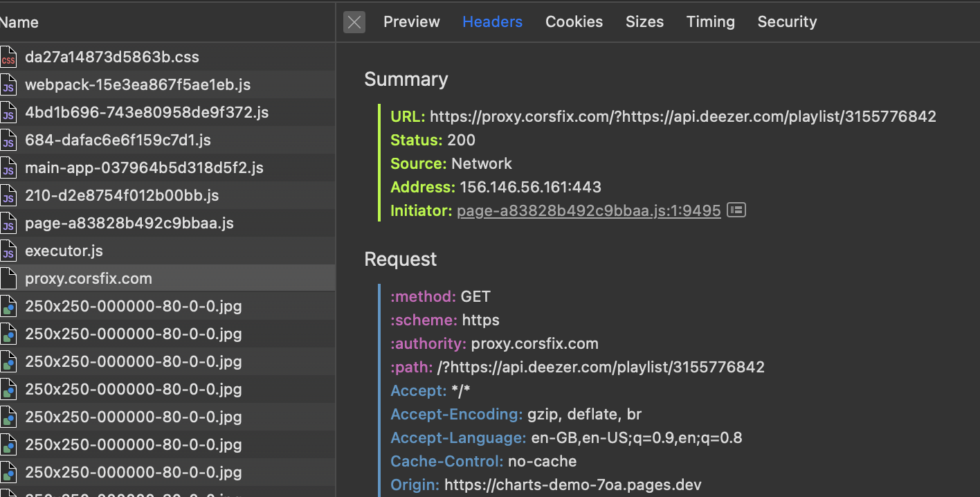The height and width of the screenshot is (497, 980).
Task: Click the Accept-Language header value
Action: point(637,437)
